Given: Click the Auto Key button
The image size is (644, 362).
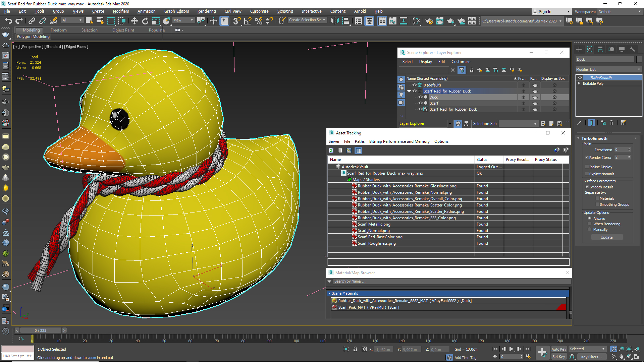Looking at the screenshot, I should coord(558,349).
